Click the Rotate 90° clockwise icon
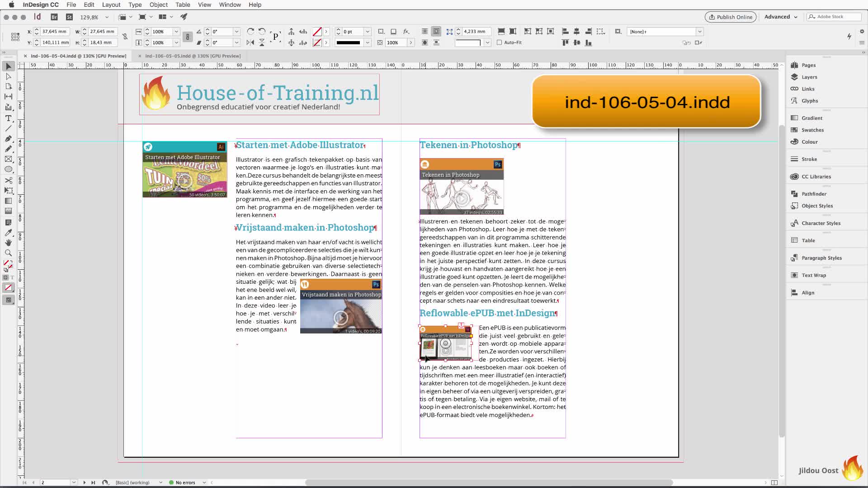This screenshot has height=488, width=868. click(250, 32)
